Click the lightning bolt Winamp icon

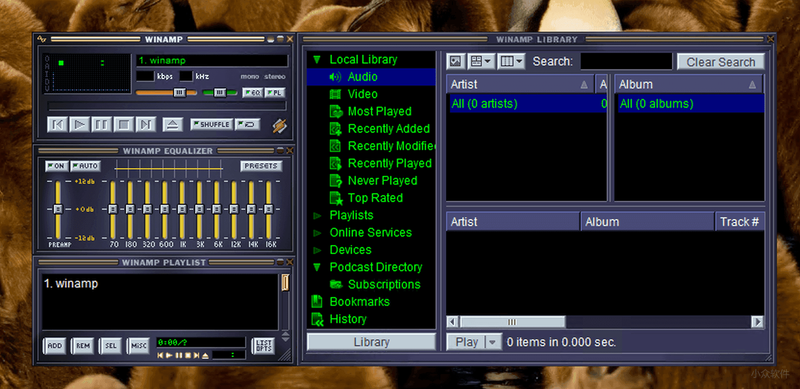pyautogui.click(x=279, y=125)
